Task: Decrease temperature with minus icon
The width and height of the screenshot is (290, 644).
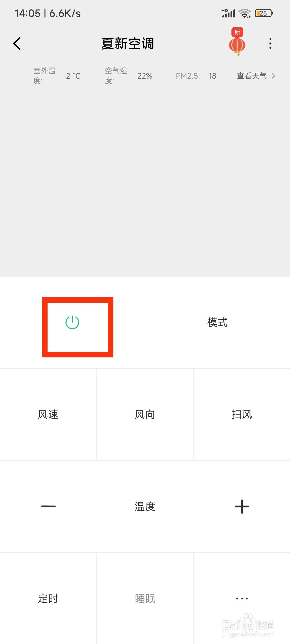Action: tap(48, 506)
